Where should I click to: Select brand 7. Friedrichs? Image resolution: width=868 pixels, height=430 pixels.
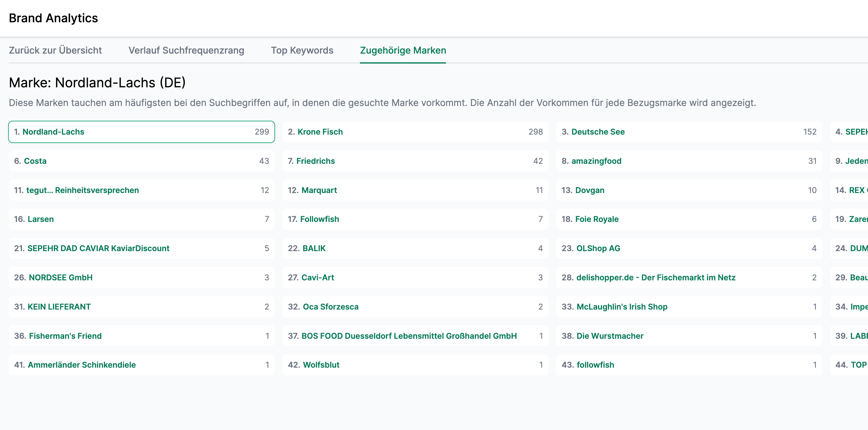[415, 161]
